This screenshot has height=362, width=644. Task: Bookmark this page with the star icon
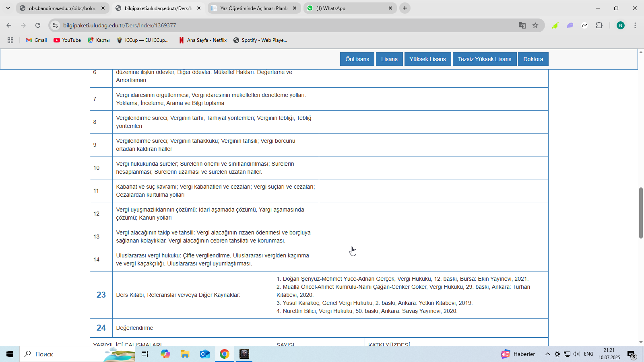535,25
